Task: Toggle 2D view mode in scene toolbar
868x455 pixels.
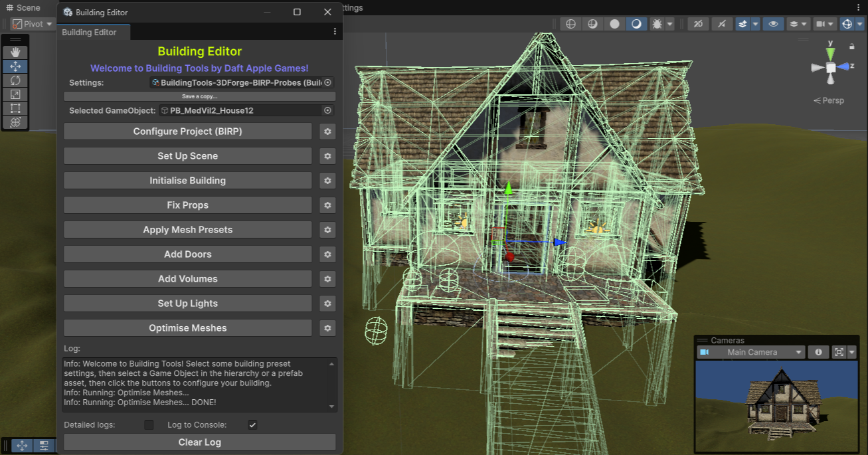Action: point(697,24)
